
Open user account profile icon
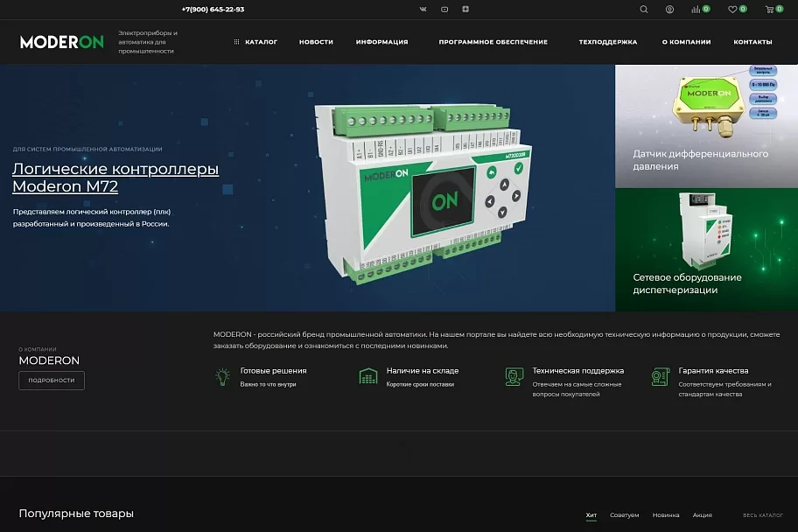(x=669, y=9)
